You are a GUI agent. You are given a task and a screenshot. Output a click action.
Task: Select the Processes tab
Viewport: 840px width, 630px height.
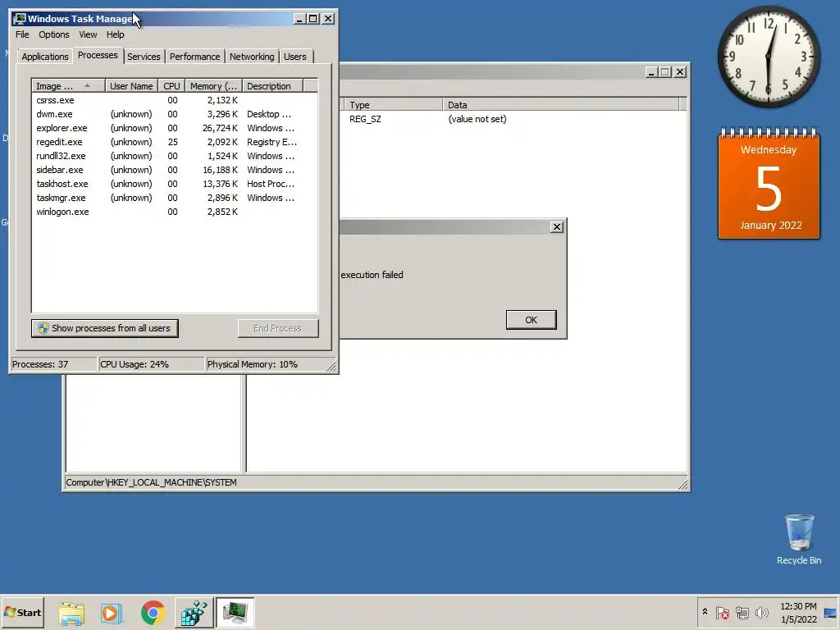click(98, 55)
